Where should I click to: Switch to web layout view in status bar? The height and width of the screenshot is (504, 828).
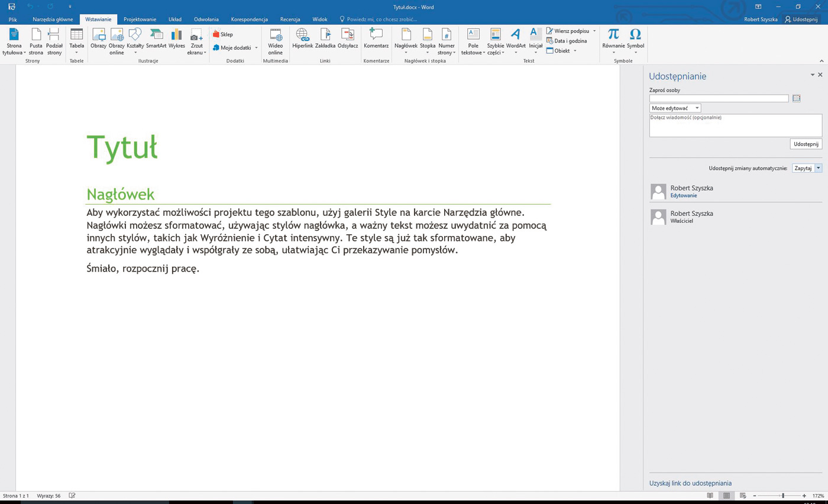[x=743, y=496]
